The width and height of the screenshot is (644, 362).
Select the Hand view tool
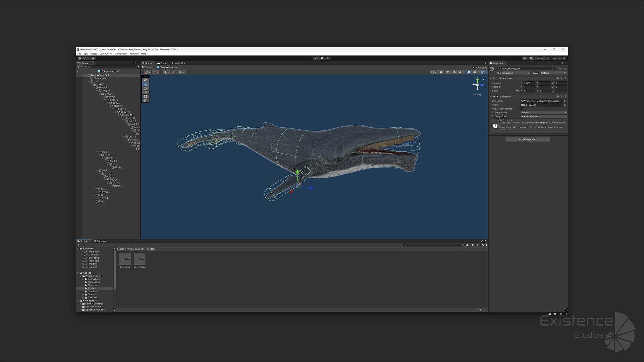[145, 80]
